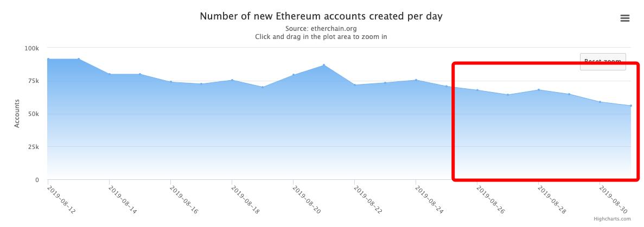Click the last data point at chart's right end
The height and width of the screenshot is (227, 644).
tap(630, 106)
